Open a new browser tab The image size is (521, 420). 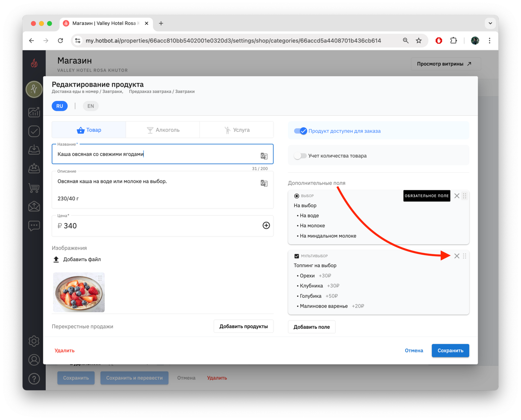coord(161,23)
